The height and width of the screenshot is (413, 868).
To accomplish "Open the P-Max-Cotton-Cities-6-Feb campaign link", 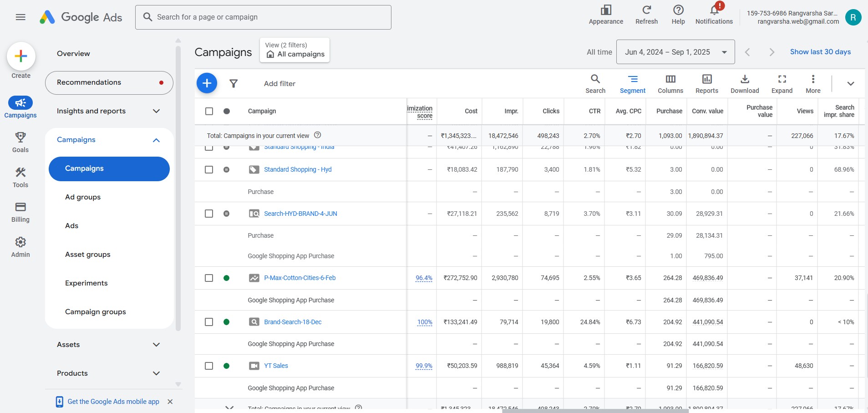I will coord(299,278).
